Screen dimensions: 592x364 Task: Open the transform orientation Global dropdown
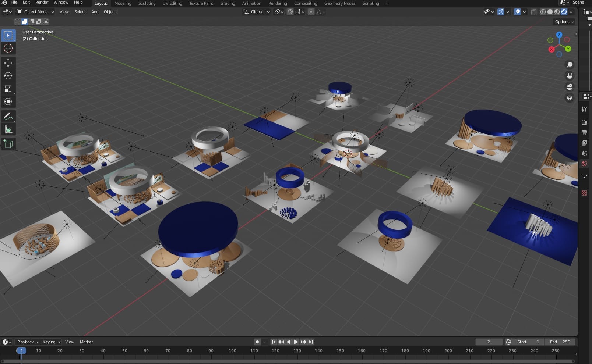(256, 11)
